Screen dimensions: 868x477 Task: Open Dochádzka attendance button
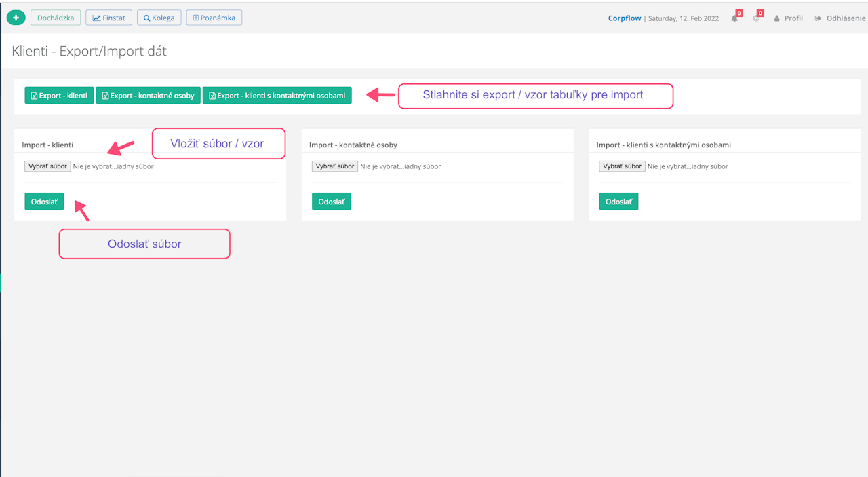tap(56, 18)
